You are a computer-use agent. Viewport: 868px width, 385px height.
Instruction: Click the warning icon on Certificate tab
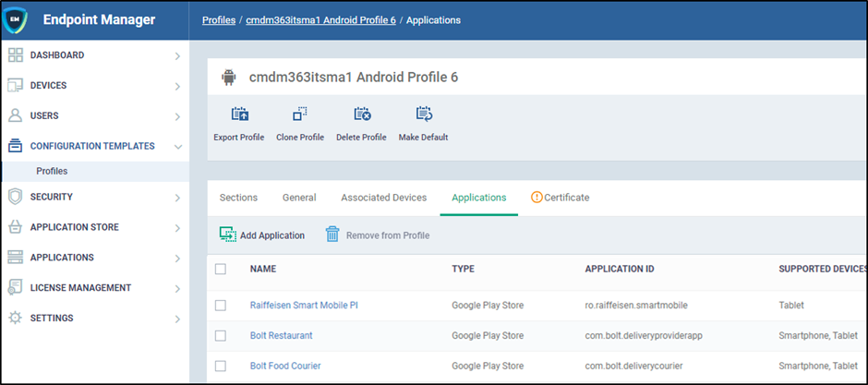point(536,197)
